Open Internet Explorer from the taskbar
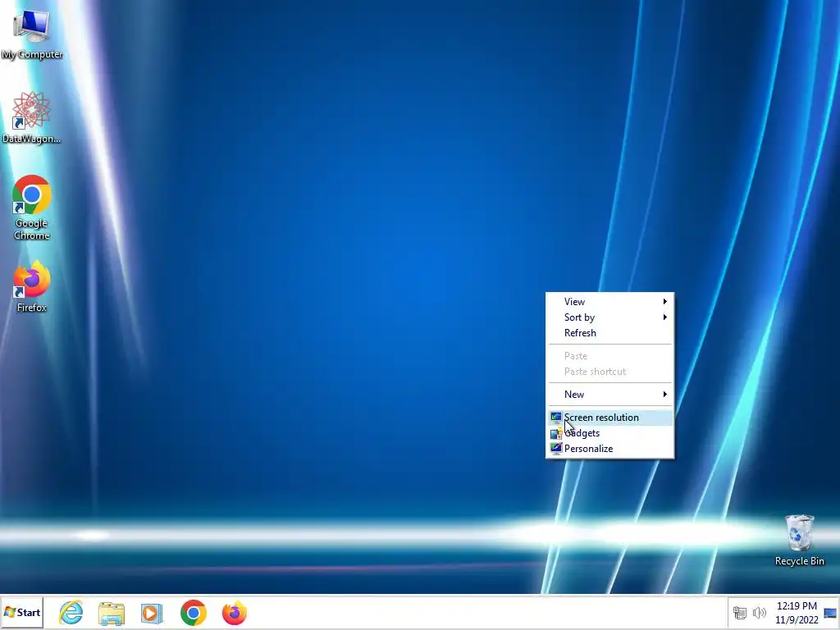The image size is (840, 630). pyautogui.click(x=71, y=612)
